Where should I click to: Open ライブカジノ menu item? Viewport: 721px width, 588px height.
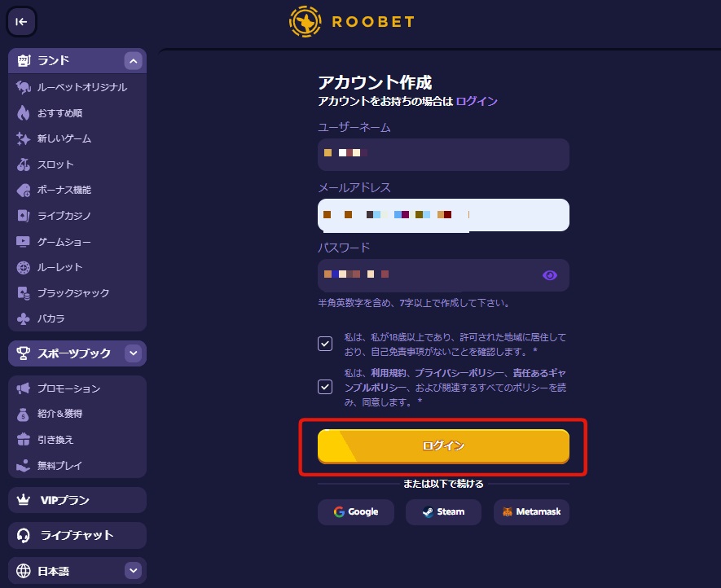[77, 216]
